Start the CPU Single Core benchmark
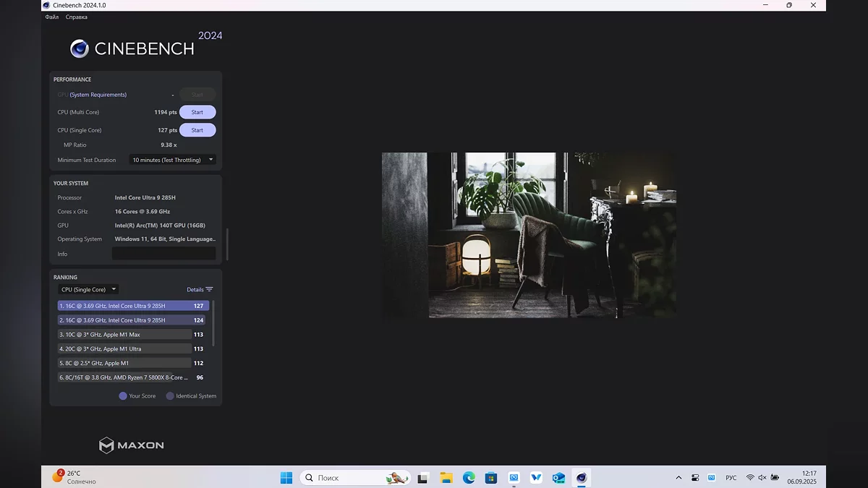This screenshot has width=868, height=488. coord(197,130)
